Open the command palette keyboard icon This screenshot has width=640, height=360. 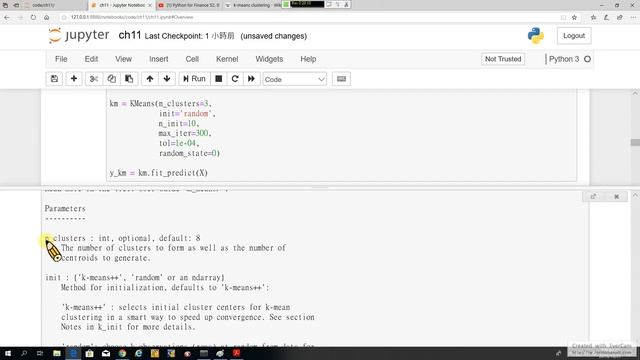[x=341, y=79]
